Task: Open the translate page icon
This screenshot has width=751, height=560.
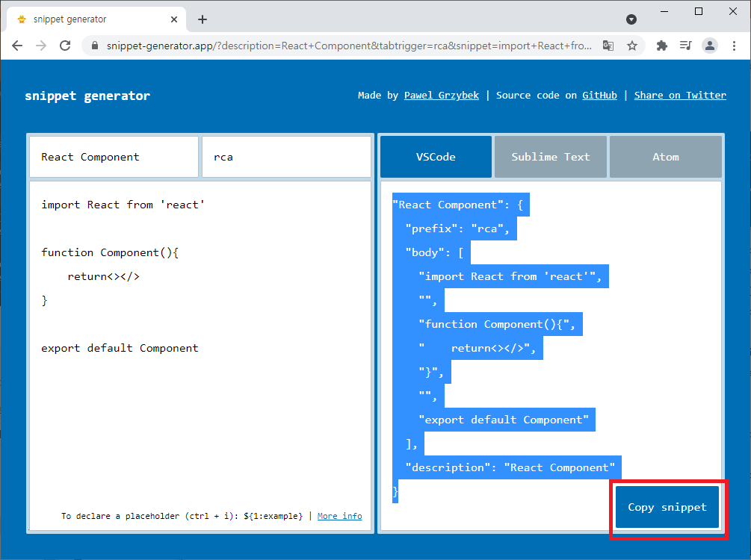Action: click(608, 46)
